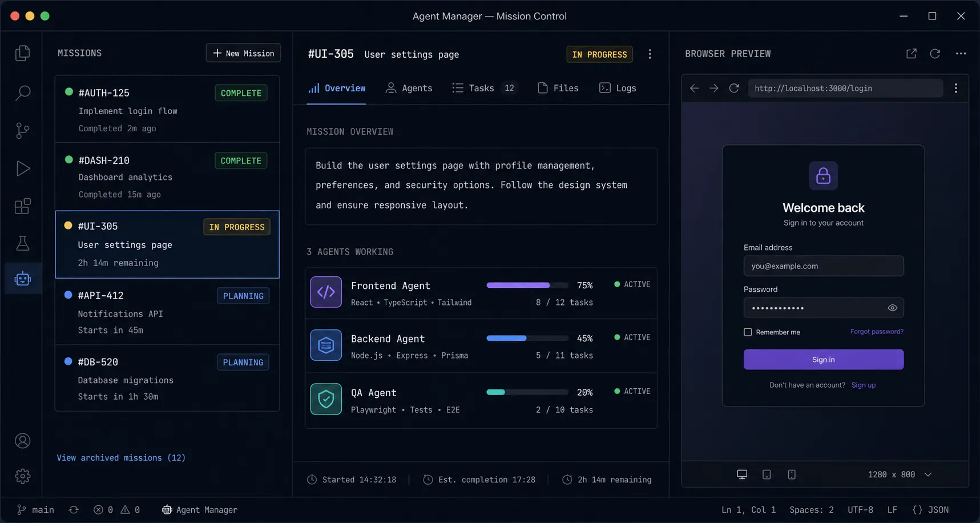Follow the Forgot password? link
Viewport: 980px width, 523px height.
point(877,331)
